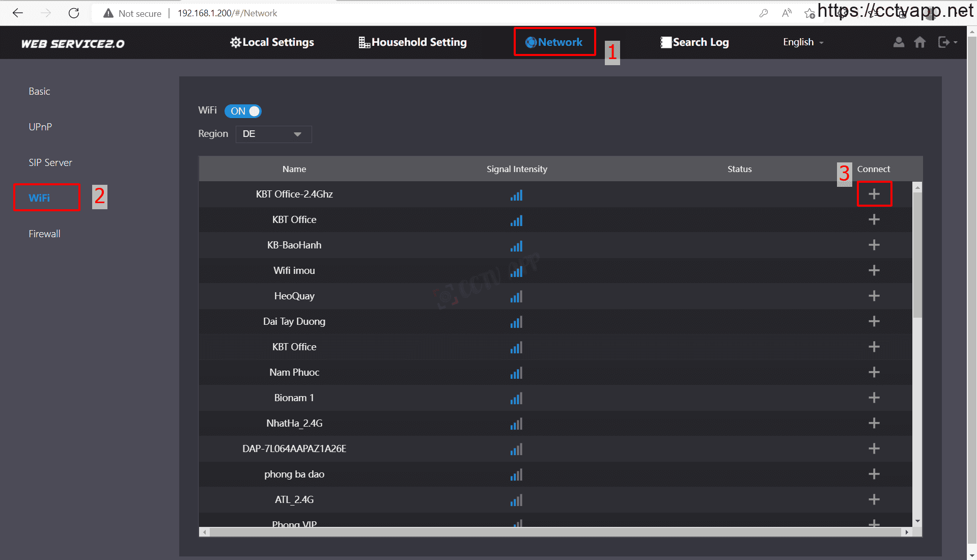
Task: Click the browser address bar URL
Action: coord(227,13)
